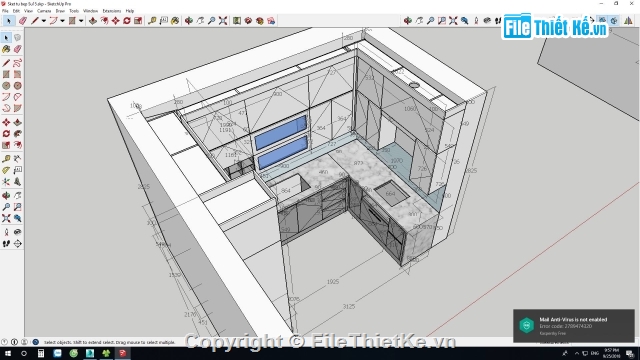The width and height of the screenshot is (640, 360).
Task: Open the Draw menu
Action: (x=60, y=11)
